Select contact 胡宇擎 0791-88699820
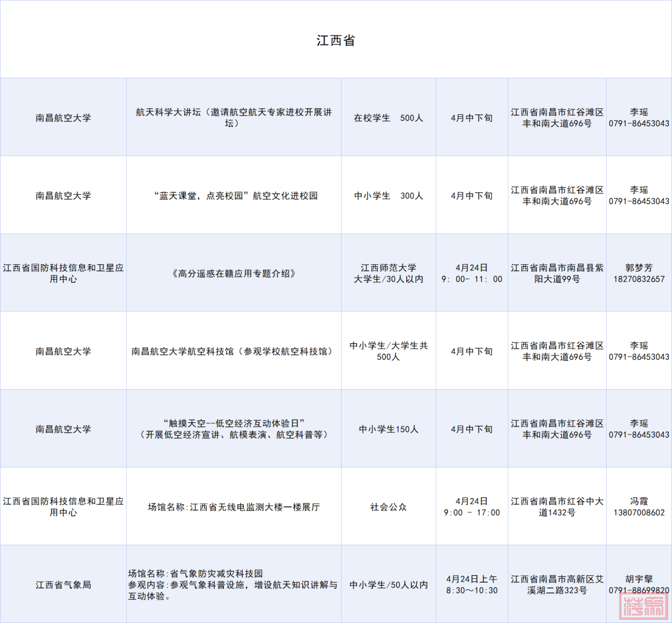The height and width of the screenshot is (623, 672). click(639, 584)
